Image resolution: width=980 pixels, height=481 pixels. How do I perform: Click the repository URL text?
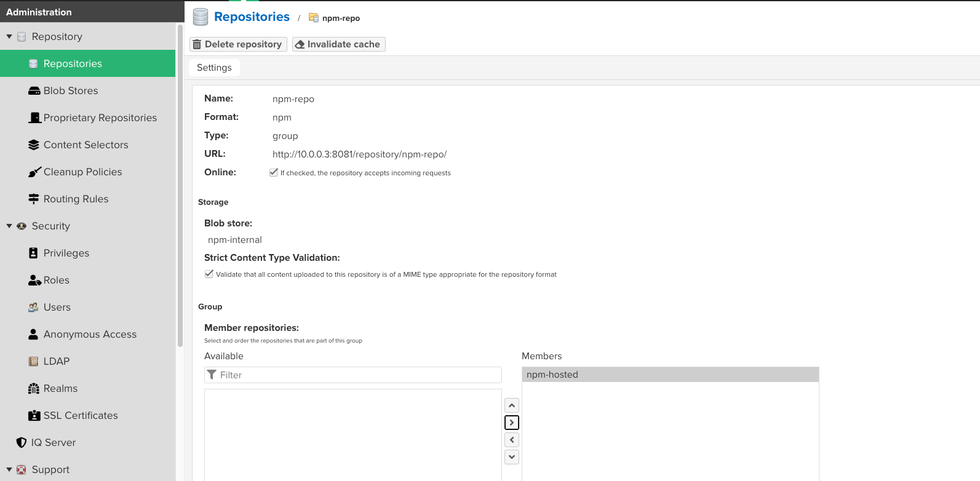[359, 154]
